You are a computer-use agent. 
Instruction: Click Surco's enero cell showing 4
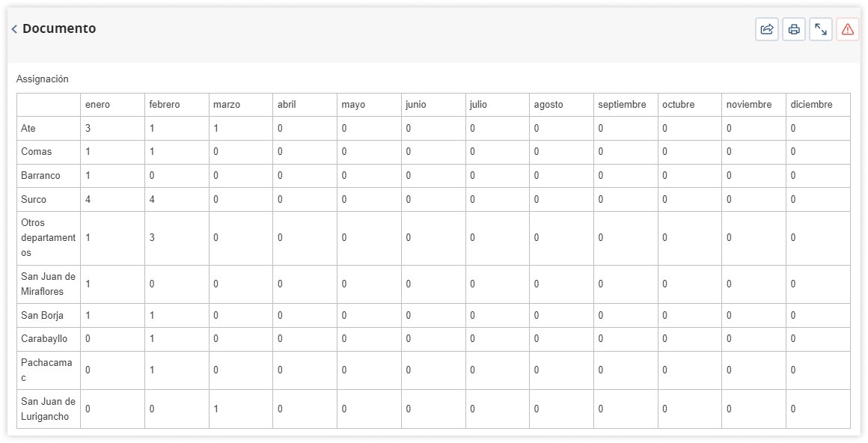pos(112,199)
